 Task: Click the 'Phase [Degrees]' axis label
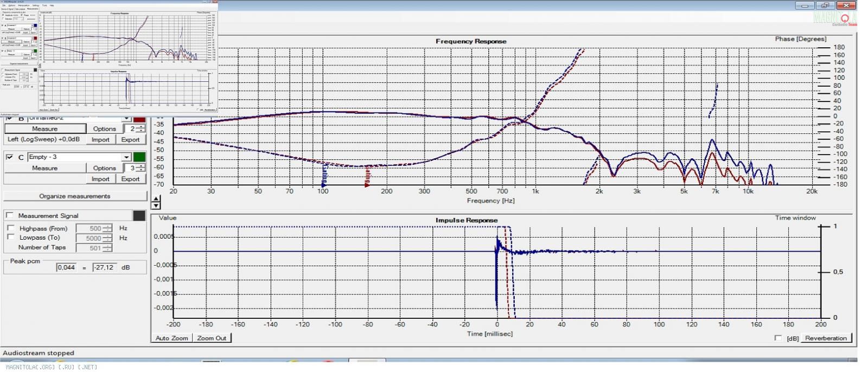[x=800, y=39]
